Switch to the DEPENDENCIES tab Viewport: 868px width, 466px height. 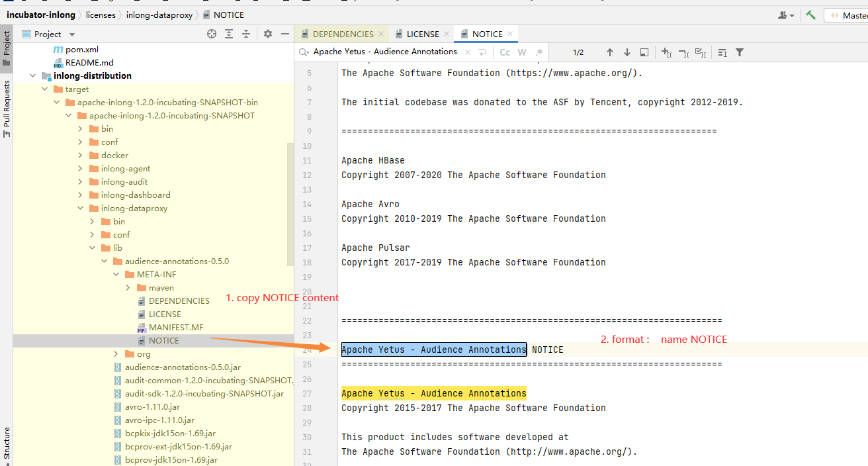pyautogui.click(x=342, y=34)
